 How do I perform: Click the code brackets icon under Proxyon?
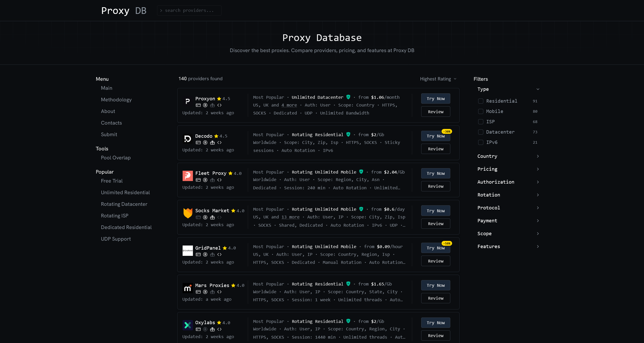(x=219, y=105)
